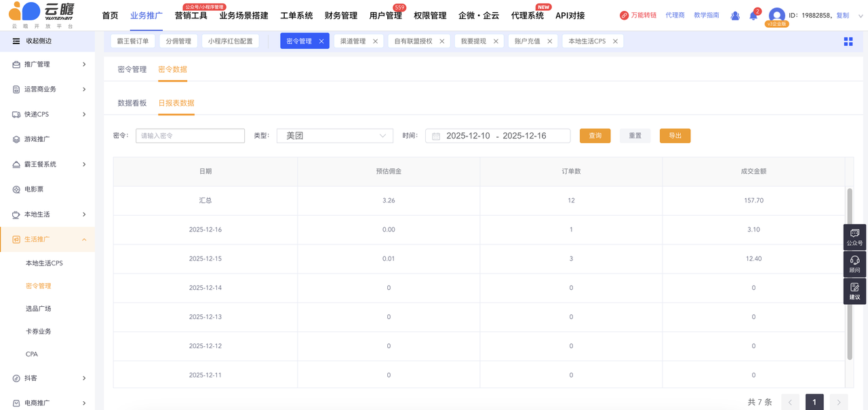Open the grid layout icon at top right
Screen dimensions: 868x410
(x=848, y=41)
